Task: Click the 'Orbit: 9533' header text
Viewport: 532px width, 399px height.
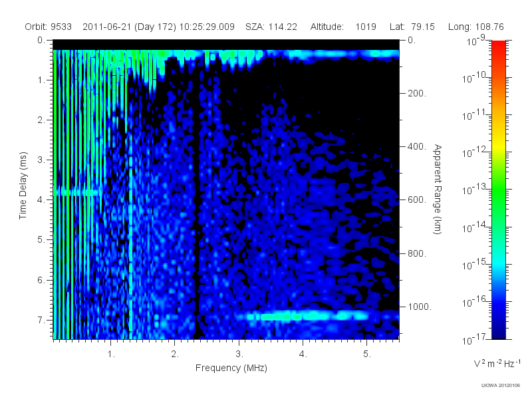Action: [x=48, y=27]
